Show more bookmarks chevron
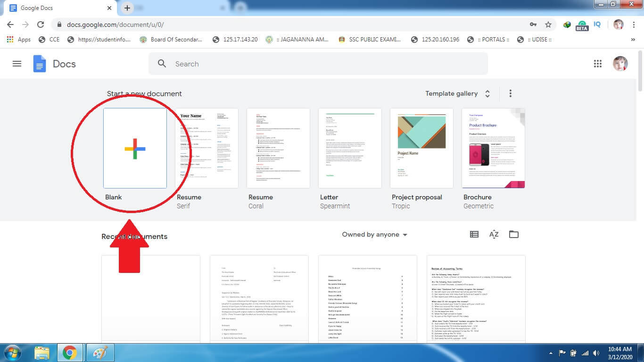This screenshot has height=362, width=644. click(633, 40)
